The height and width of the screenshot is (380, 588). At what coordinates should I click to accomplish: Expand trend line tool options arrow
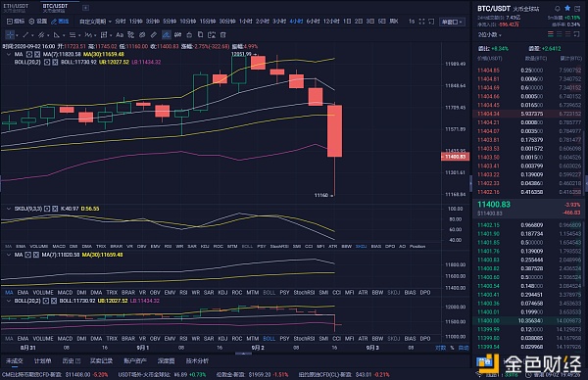[x=32, y=35]
